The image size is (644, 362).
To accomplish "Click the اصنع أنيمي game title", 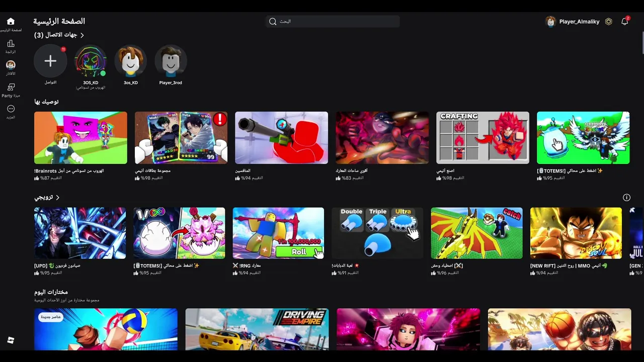I will click(x=445, y=171).
